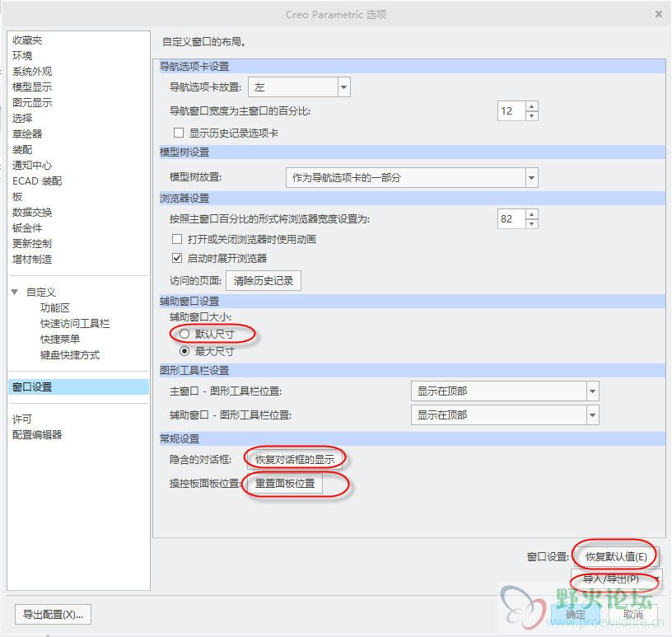This screenshot has width=672, height=637.
Task: Click 清除历史记录 button
Action: click(x=264, y=280)
